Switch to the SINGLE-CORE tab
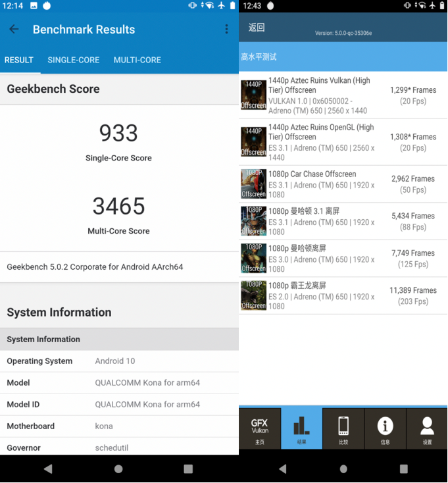Image resolution: width=448 pixels, height=483 pixels. tap(74, 60)
